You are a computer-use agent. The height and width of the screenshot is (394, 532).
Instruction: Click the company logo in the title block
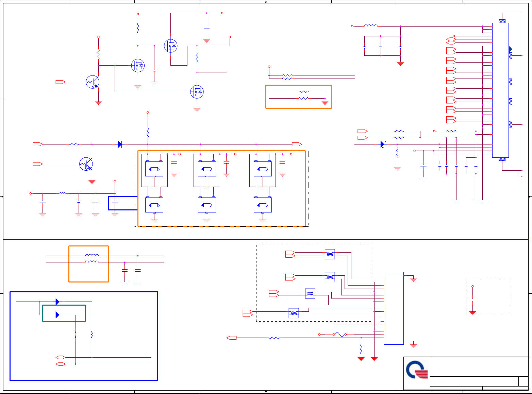(x=417, y=370)
